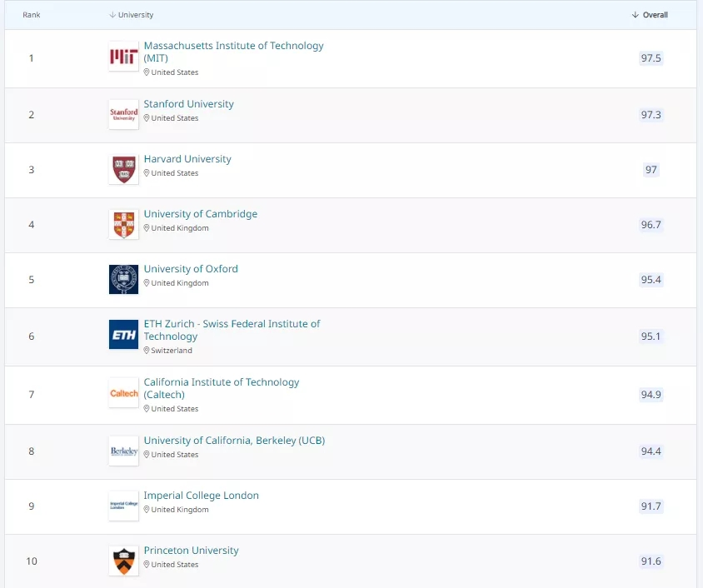The width and height of the screenshot is (703, 588).
Task: Open ETH Zurich university link
Action: click(x=232, y=324)
